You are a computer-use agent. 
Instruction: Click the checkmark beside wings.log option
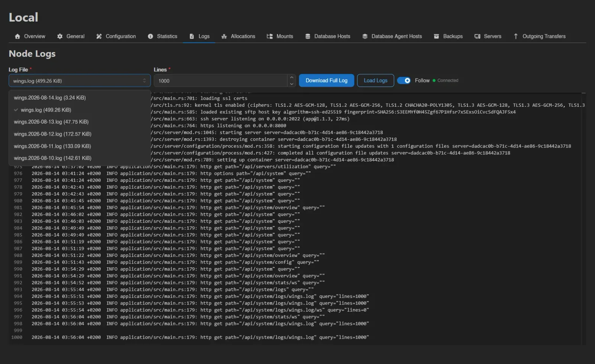pyautogui.click(x=16, y=110)
